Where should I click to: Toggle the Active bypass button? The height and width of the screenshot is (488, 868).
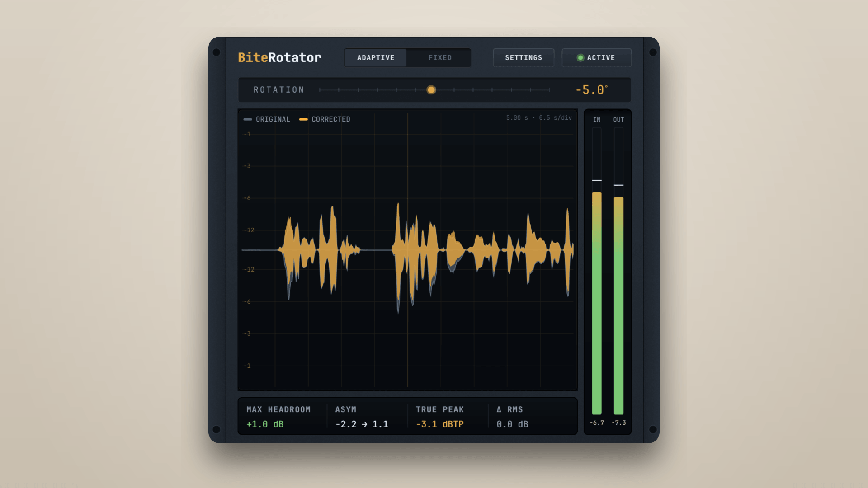597,58
